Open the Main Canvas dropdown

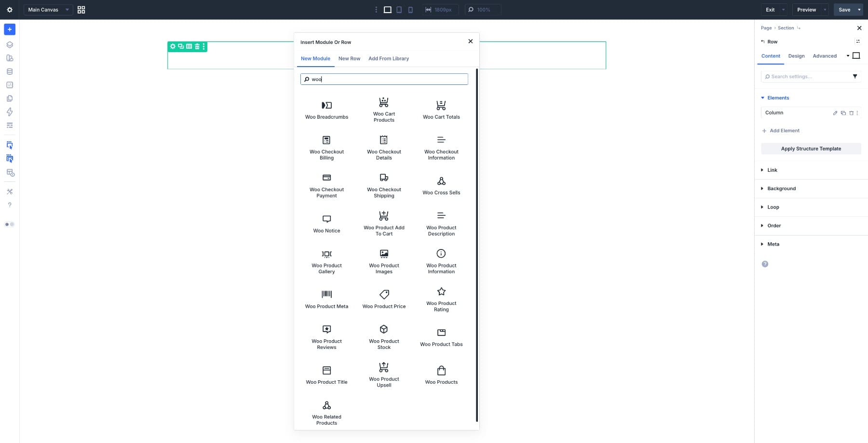tap(48, 10)
